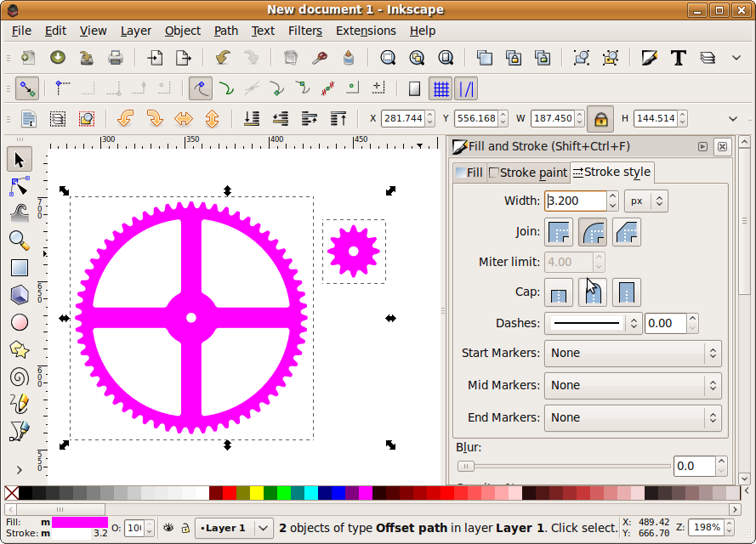This screenshot has height=544, width=756.
Task: Click the yellow palette swatch
Action: tap(257, 493)
